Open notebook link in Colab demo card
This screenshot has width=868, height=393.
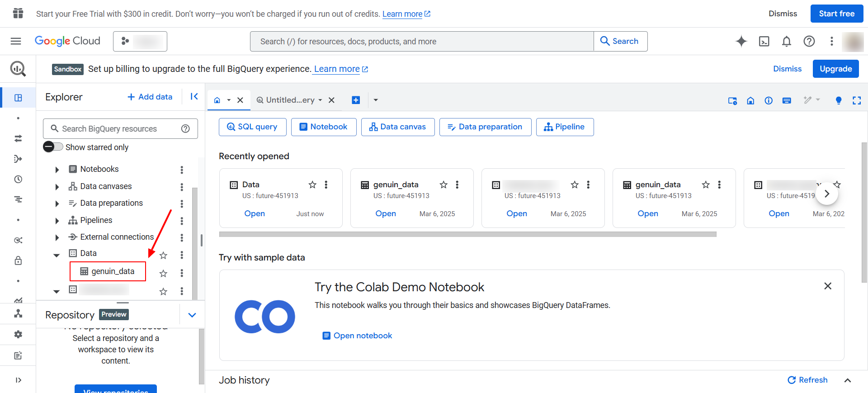tap(357, 336)
